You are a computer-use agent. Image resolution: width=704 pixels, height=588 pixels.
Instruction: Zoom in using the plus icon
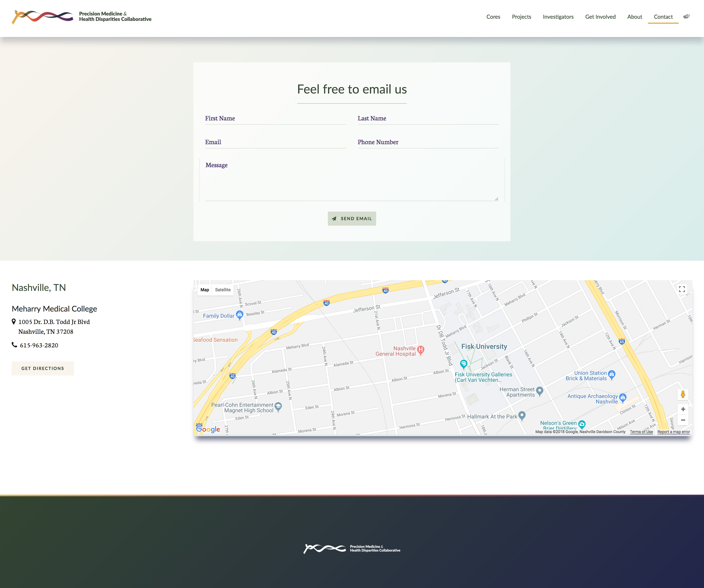click(683, 409)
